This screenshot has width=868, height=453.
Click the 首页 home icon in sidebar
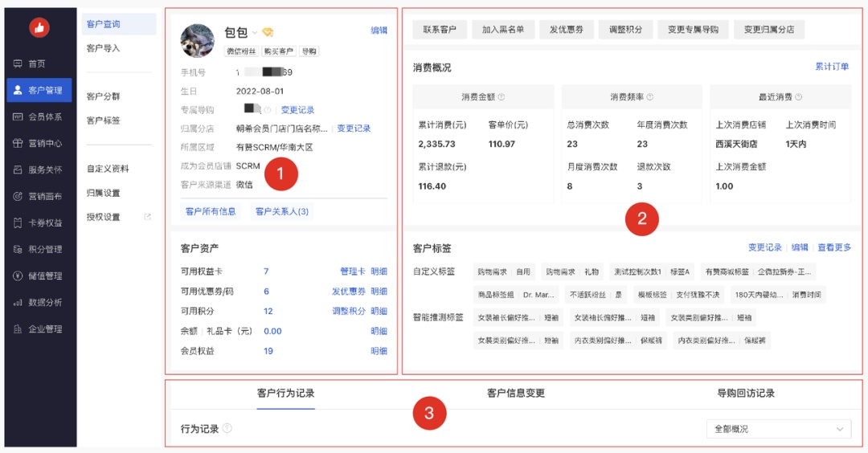[18, 63]
